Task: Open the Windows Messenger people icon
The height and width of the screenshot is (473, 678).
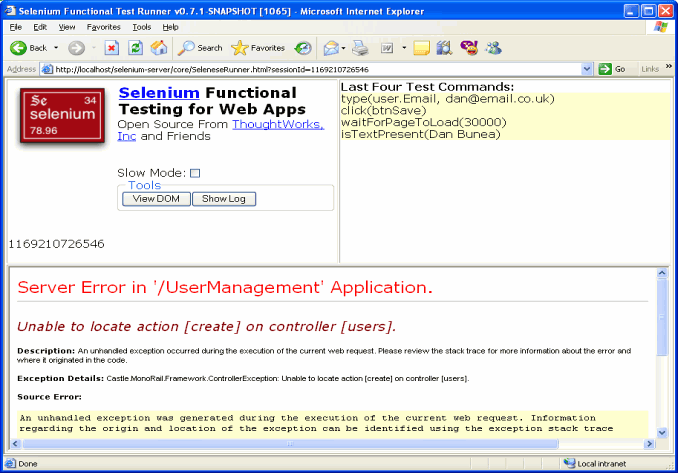Action: [493, 48]
